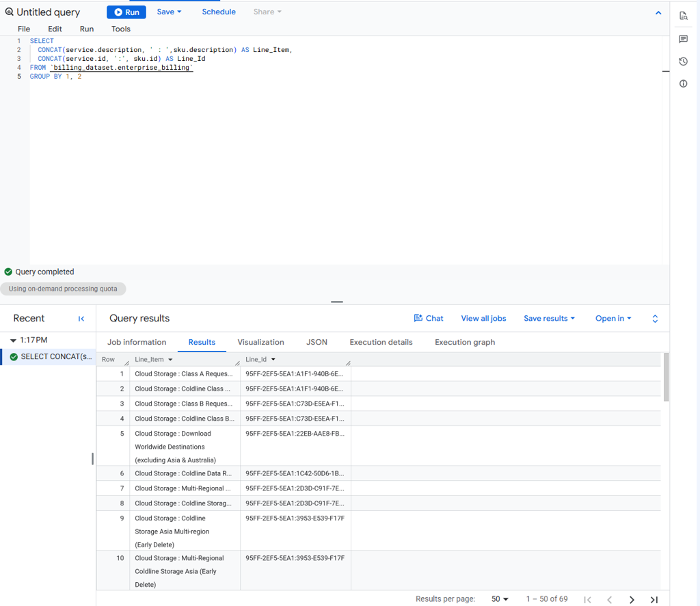700x606 pixels.
Task: Click the data search document icon in right sidebar
Action: click(684, 16)
